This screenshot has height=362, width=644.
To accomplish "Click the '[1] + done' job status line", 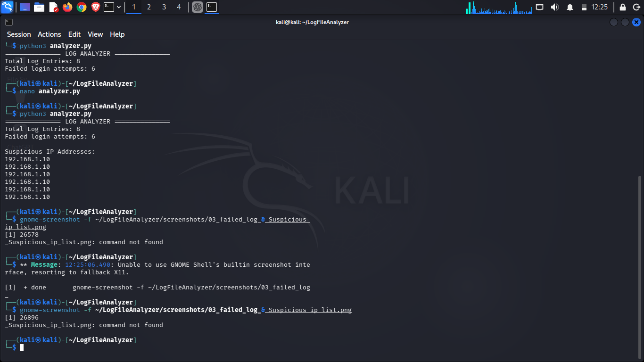I will (x=157, y=287).
